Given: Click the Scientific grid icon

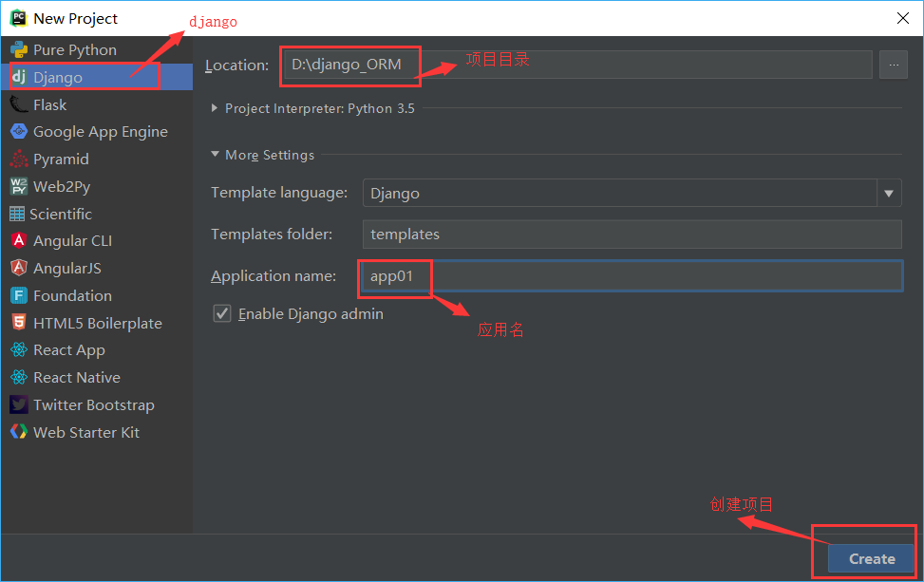Looking at the screenshot, I should click(17, 214).
